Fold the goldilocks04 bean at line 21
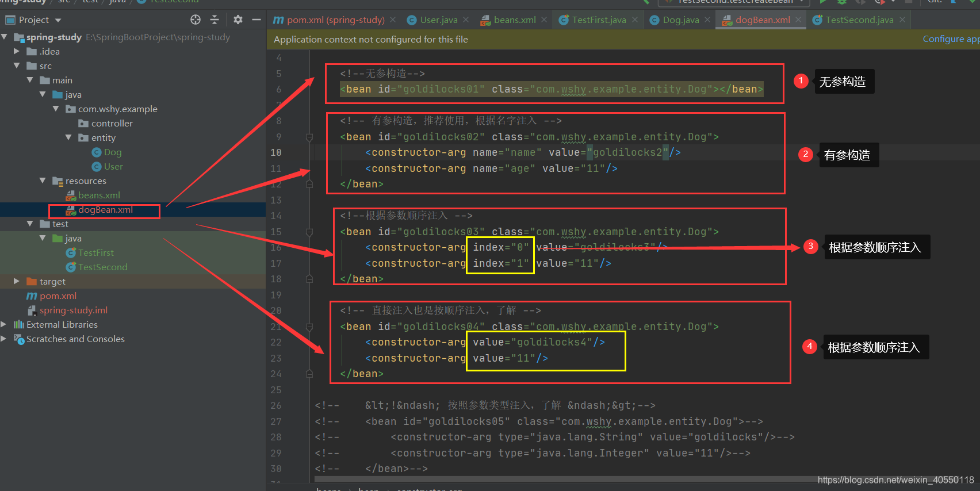Screen dimensions: 980x491 tap(309, 327)
